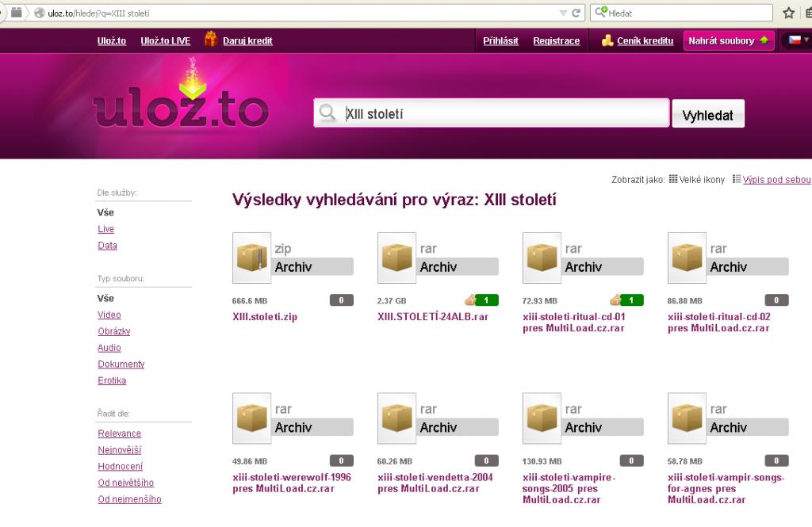The height and width of the screenshot is (527, 812).
Task: Click the browser search engine icon
Action: (x=601, y=12)
